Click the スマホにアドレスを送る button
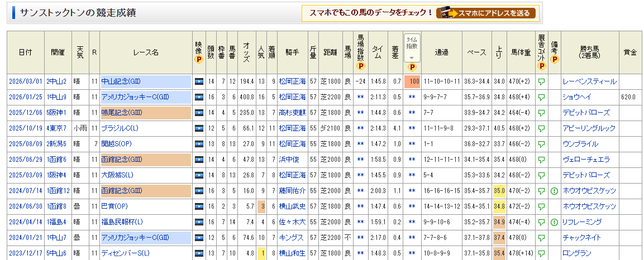 485,13
